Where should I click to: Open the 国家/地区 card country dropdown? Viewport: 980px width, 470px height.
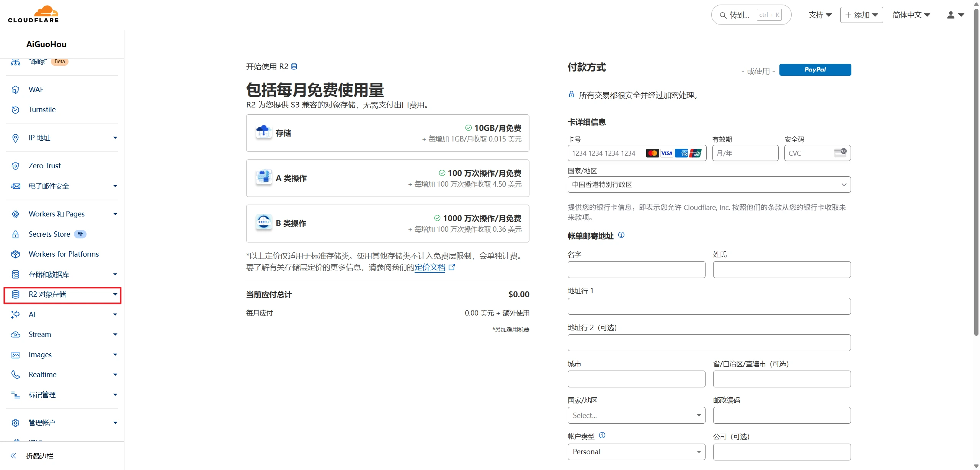coord(709,185)
